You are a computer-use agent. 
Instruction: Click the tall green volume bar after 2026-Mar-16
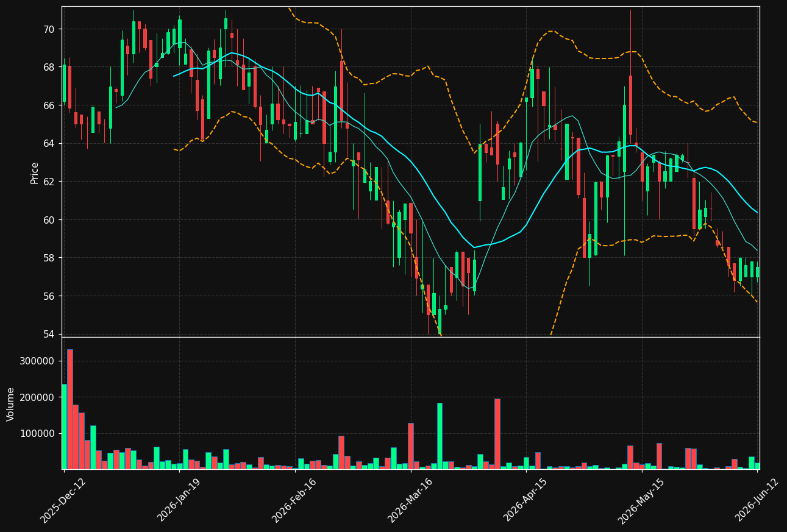click(440, 436)
